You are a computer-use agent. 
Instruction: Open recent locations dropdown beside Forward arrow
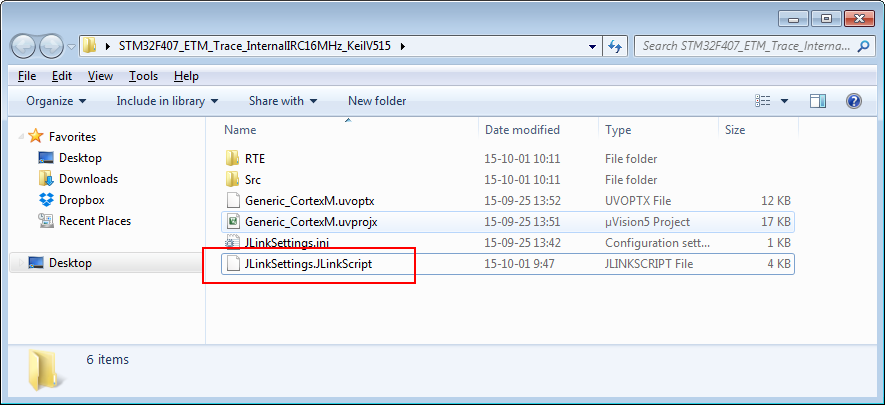tap(72, 47)
